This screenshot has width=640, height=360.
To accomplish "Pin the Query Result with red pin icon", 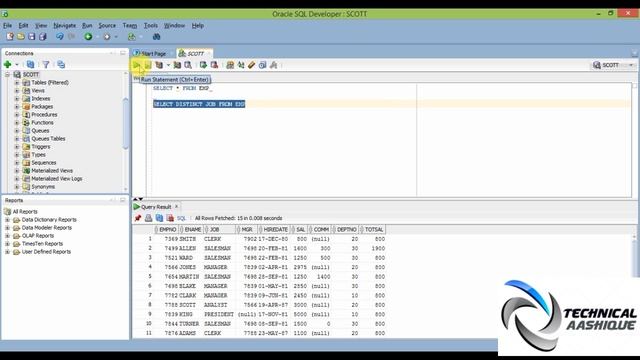I will click(x=138, y=218).
